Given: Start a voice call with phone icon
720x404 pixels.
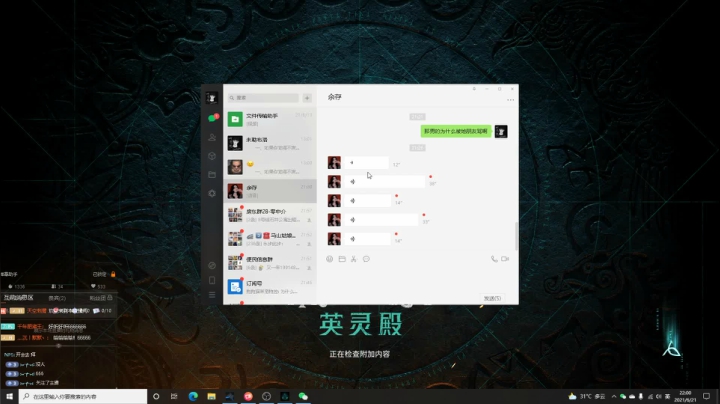Looking at the screenshot, I should 494,259.
